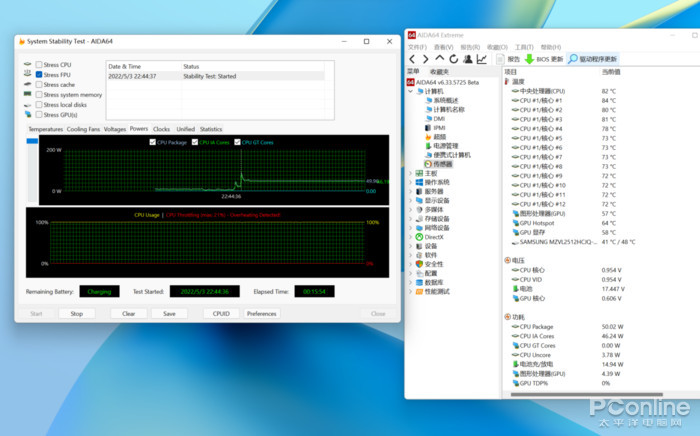The width and height of the screenshot is (700, 436).
Task: Stop the stability test
Action: click(76, 314)
